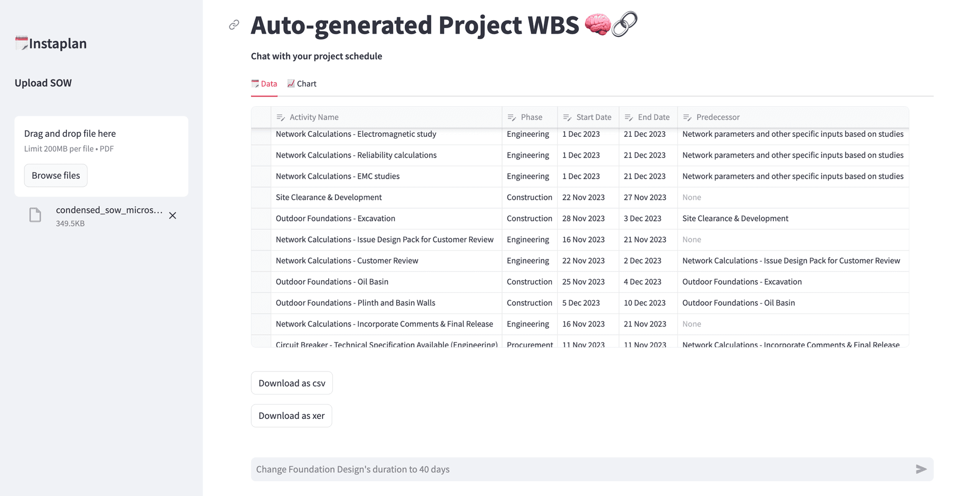Click the uploaded PDF file icon
Screen dimensions: 980x496
35,215
